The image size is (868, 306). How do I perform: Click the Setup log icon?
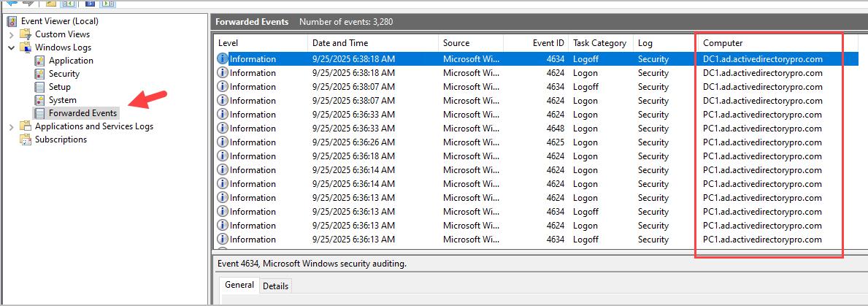pos(40,87)
